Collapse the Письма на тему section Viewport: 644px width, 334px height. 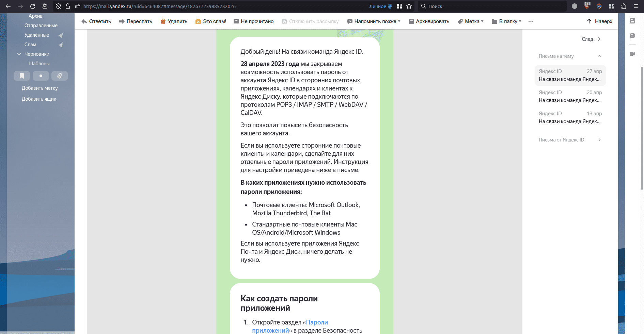tap(599, 56)
